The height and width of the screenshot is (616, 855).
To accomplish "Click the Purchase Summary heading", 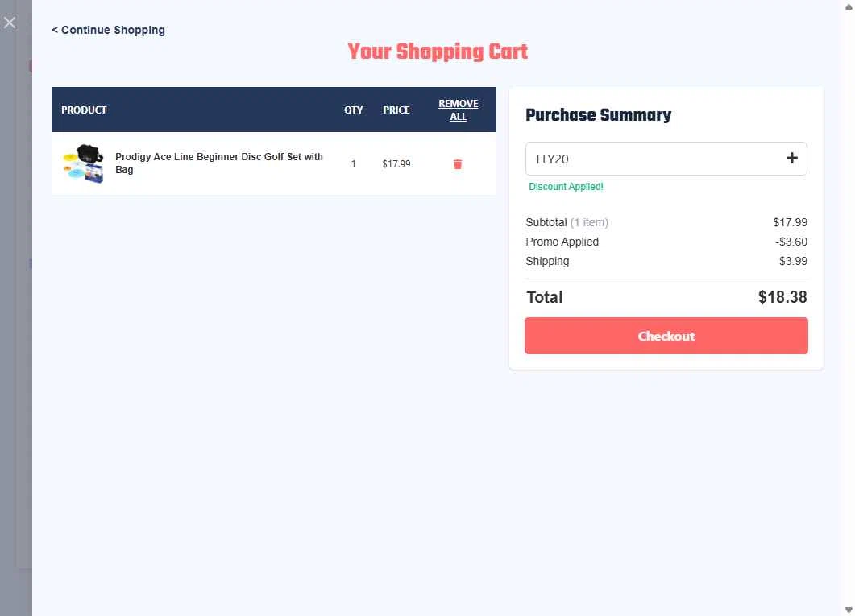I will pyautogui.click(x=598, y=115).
